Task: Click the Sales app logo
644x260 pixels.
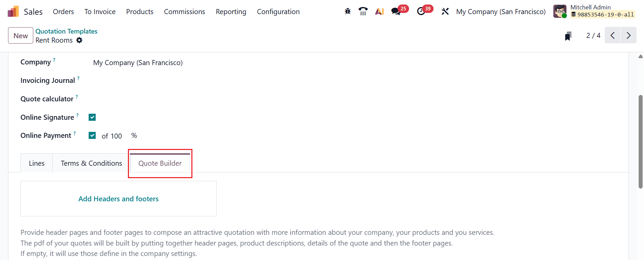Action: pos(12,11)
